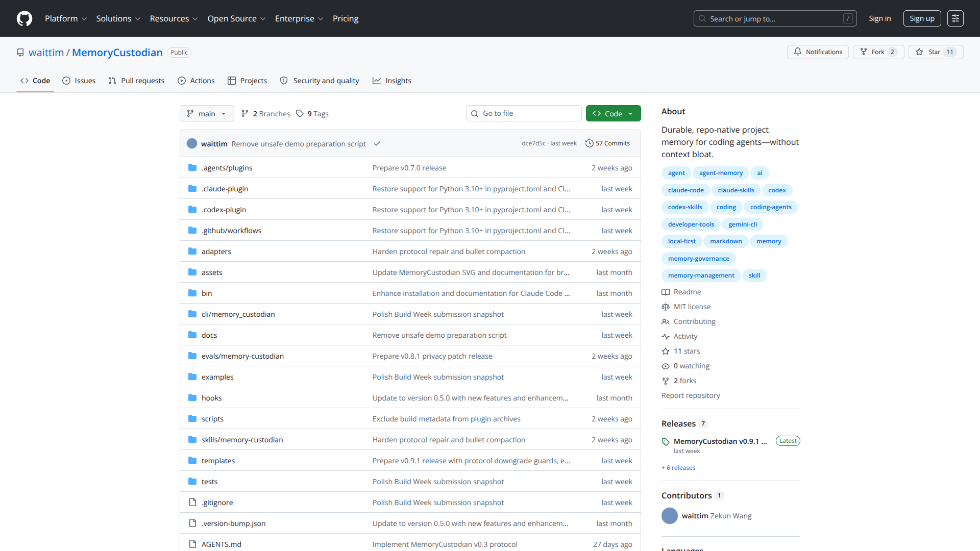Click the eye icon beside 0 watching
This screenshot has width=980, height=551.
coord(666,366)
